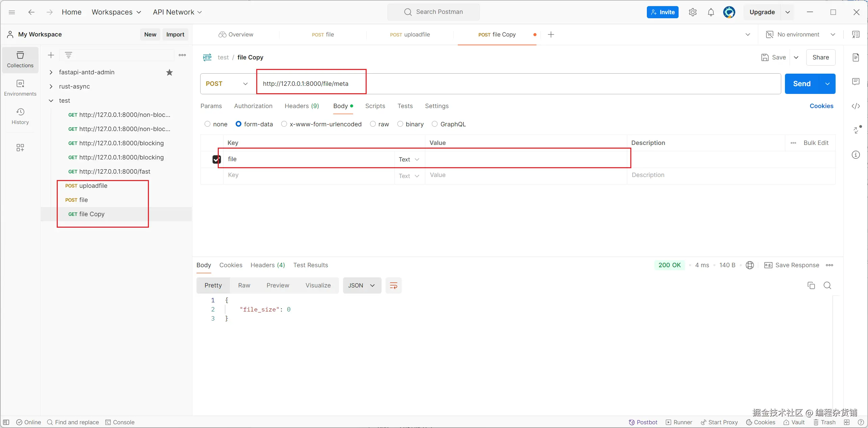Viewport: 868px width, 428px height.
Task: Open Postbot from the status bar
Action: coord(643,422)
